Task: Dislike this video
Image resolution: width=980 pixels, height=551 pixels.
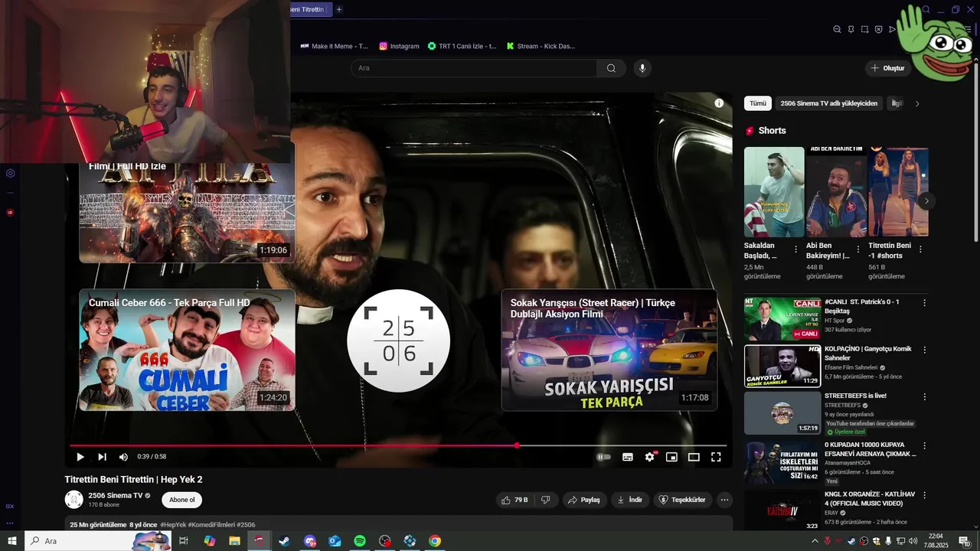Action: coord(546,500)
